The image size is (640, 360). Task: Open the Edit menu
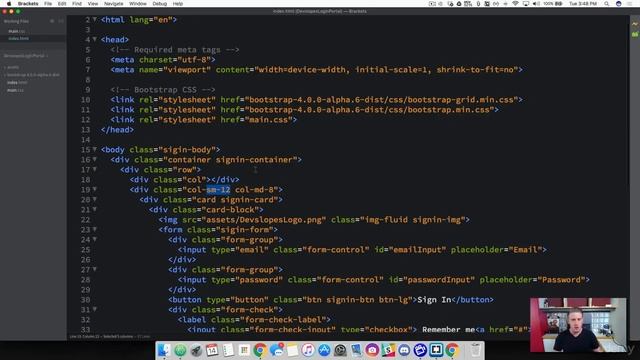62,4
